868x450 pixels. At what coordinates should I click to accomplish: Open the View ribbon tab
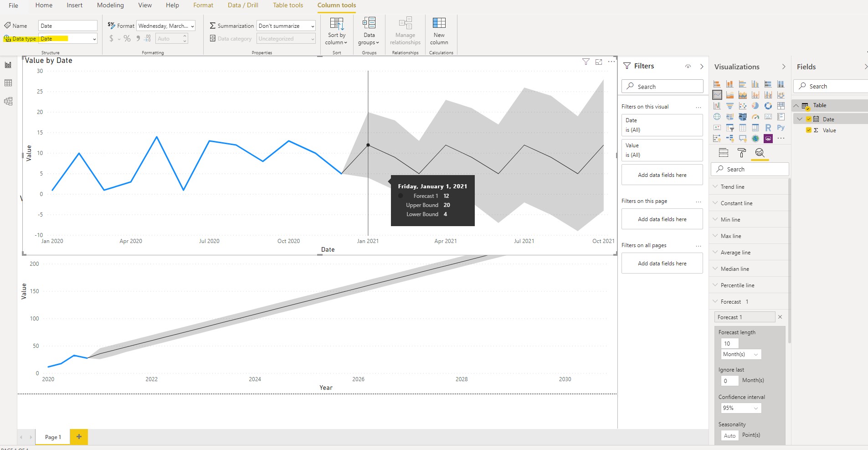(145, 5)
